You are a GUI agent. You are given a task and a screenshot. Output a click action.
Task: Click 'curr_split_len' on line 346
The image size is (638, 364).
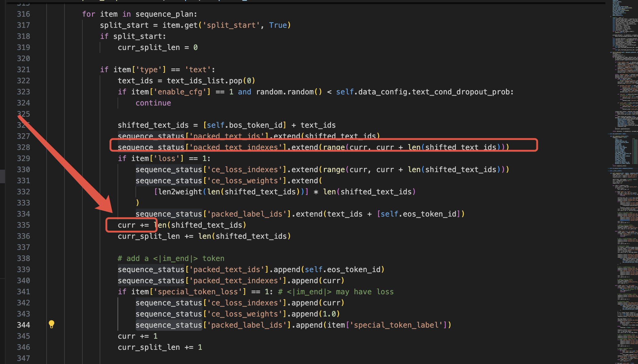click(x=149, y=347)
